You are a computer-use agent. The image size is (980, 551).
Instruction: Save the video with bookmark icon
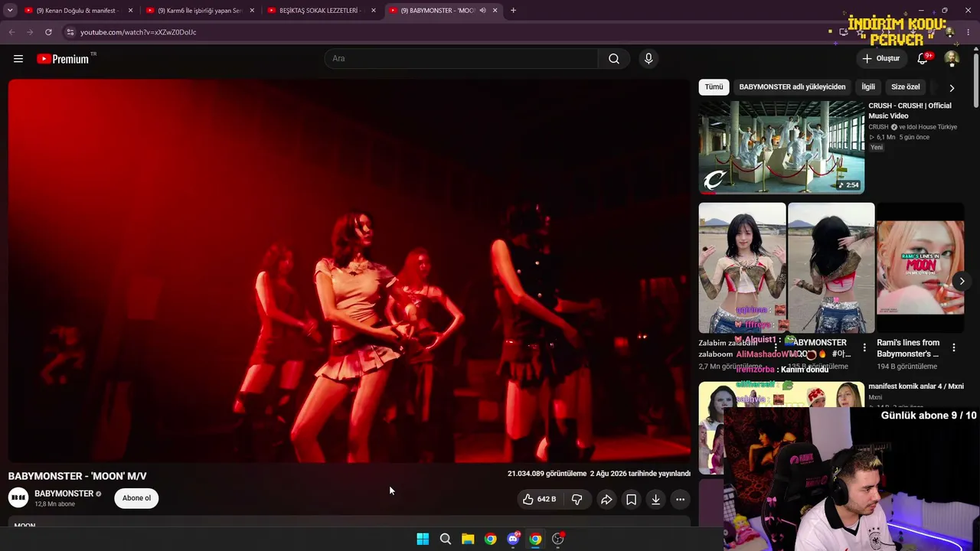(631, 500)
